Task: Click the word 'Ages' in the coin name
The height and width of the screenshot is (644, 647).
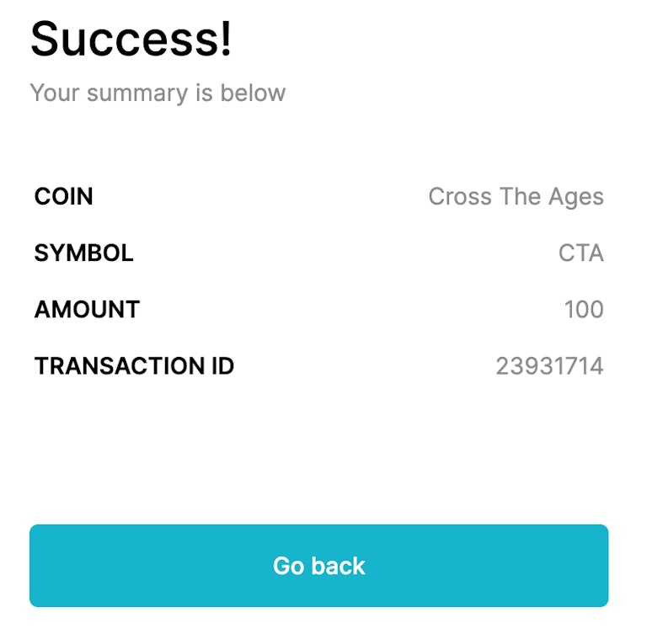Action: coord(577,197)
